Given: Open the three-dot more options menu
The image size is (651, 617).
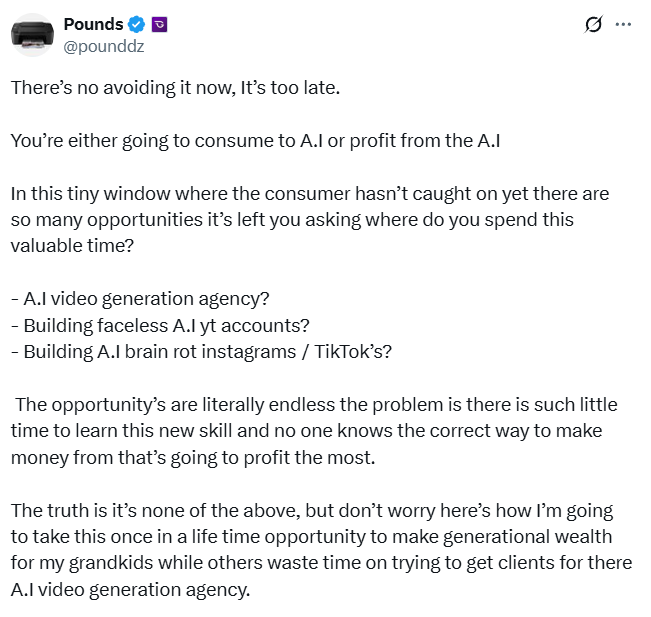Looking at the screenshot, I should click(623, 25).
